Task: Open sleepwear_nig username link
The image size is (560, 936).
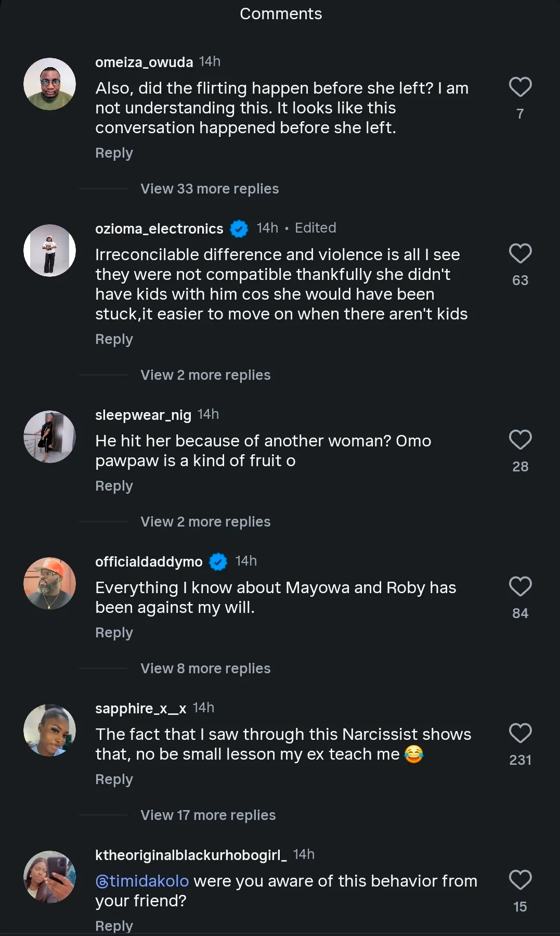Action: coord(143,415)
